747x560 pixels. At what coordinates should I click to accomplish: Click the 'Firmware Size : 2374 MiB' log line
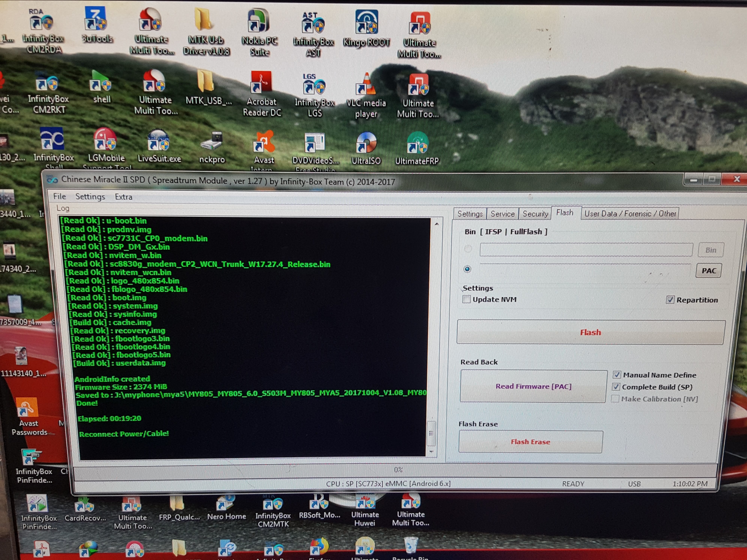[x=121, y=387]
